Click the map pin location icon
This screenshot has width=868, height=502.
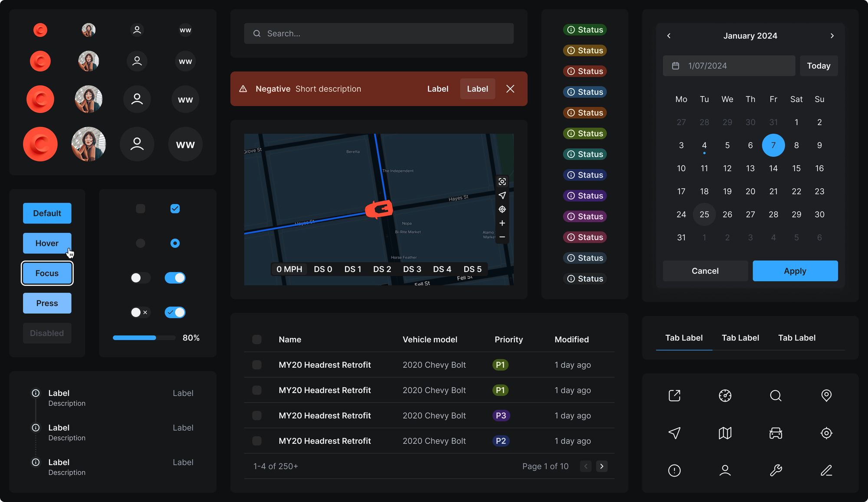pos(826,396)
